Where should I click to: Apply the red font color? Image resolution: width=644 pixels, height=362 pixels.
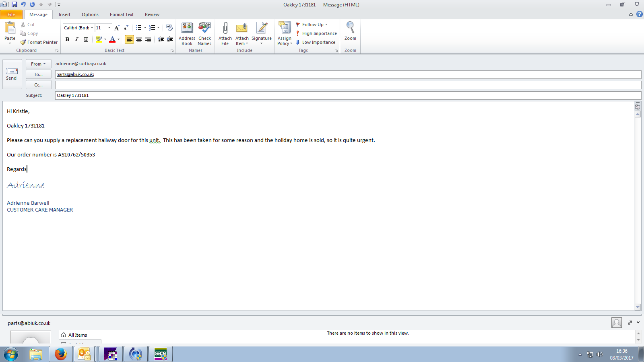112,39
